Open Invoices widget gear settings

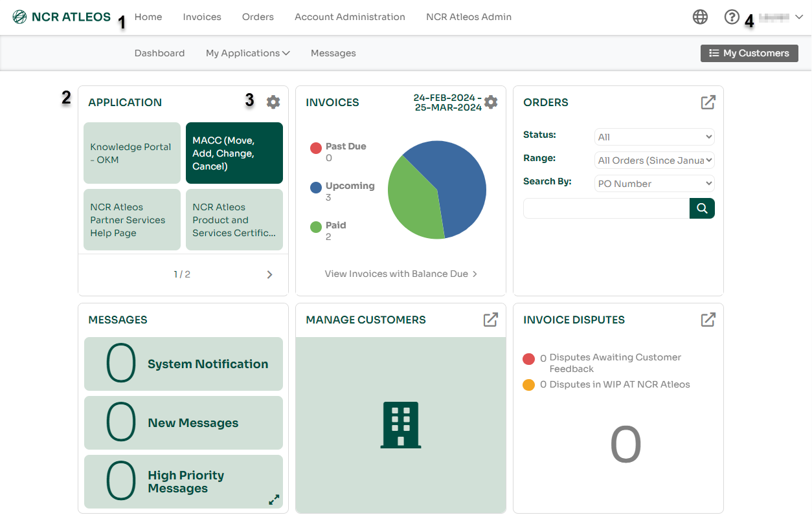point(491,102)
